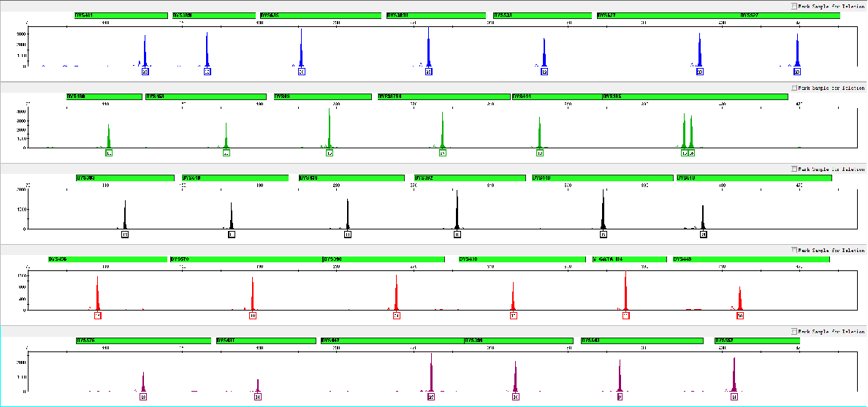Tick Mark Sample for Deletion on purple dye panel

point(795,332)
